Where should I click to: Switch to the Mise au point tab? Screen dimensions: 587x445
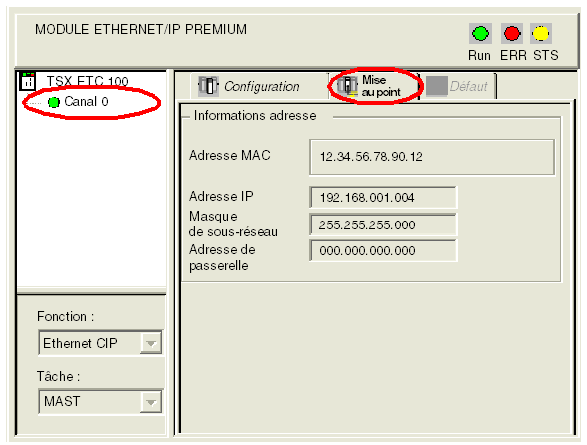point(381,86)
